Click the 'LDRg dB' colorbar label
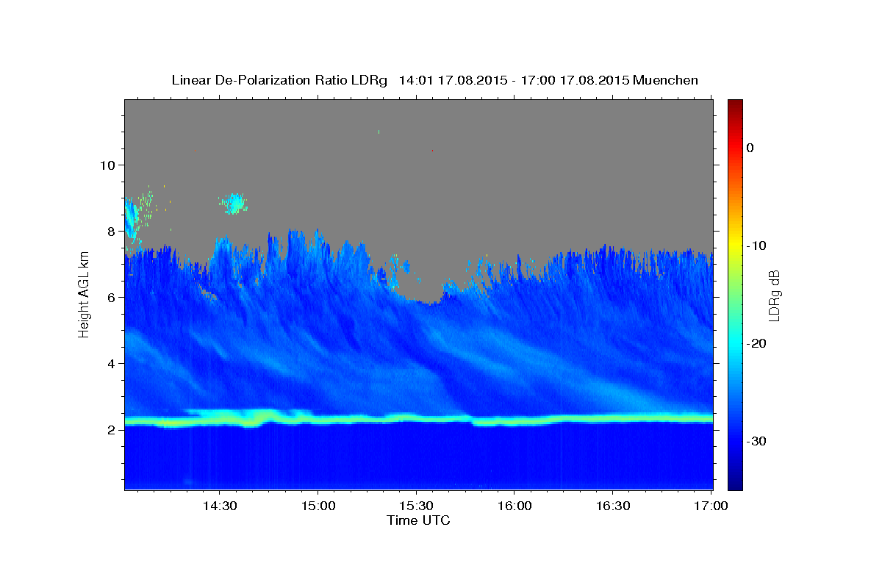Viewport: 882px width, 588px height. click(773, 295)
